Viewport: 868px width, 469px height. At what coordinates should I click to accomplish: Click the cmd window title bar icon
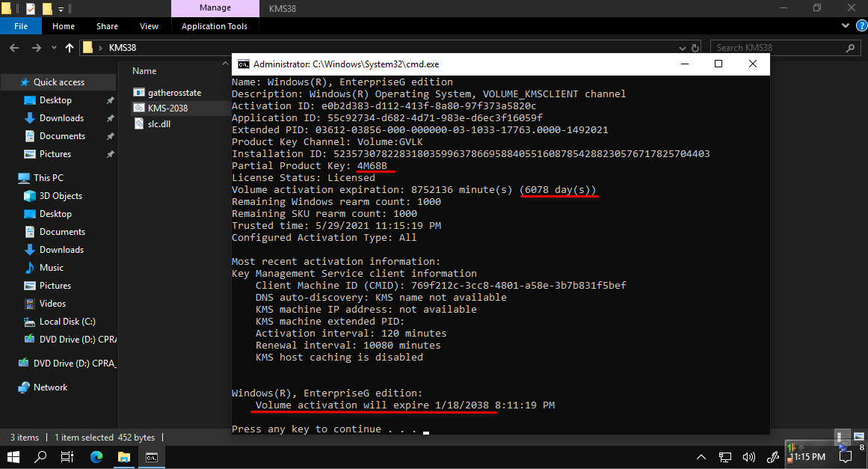coord(243,64)
